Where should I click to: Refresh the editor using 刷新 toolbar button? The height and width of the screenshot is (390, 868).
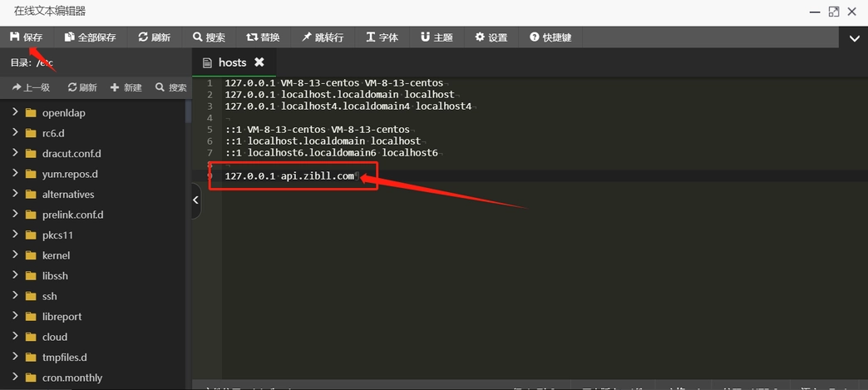click(155, 37)
